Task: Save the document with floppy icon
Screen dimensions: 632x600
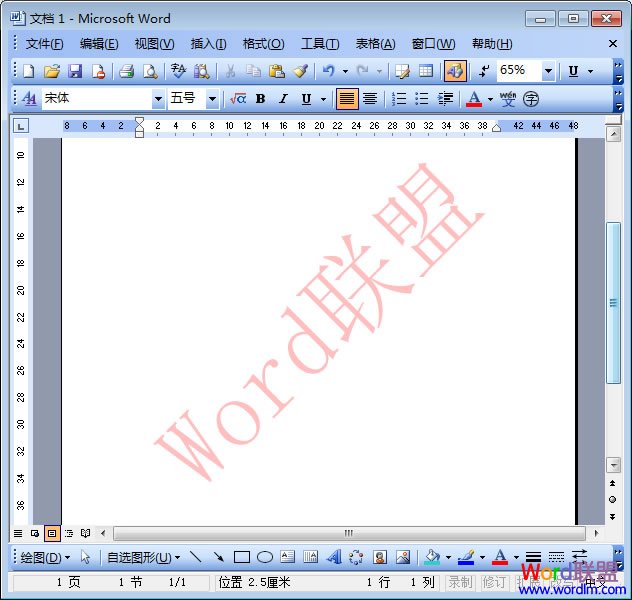Action: click(x=75, y=71)
